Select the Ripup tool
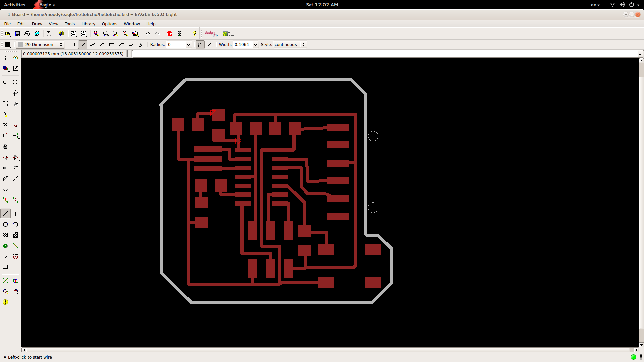The width and height of the screenshot is (644, 362). click(16, 200)
